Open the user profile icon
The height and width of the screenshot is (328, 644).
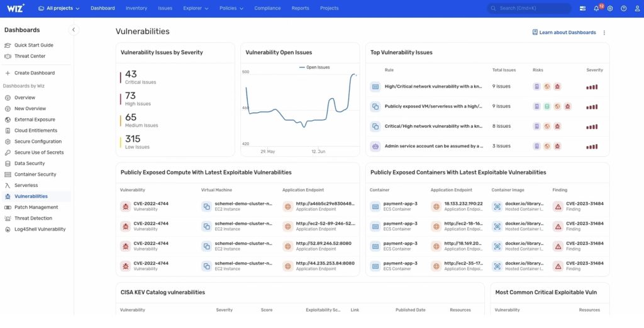(x=637, y=9)
